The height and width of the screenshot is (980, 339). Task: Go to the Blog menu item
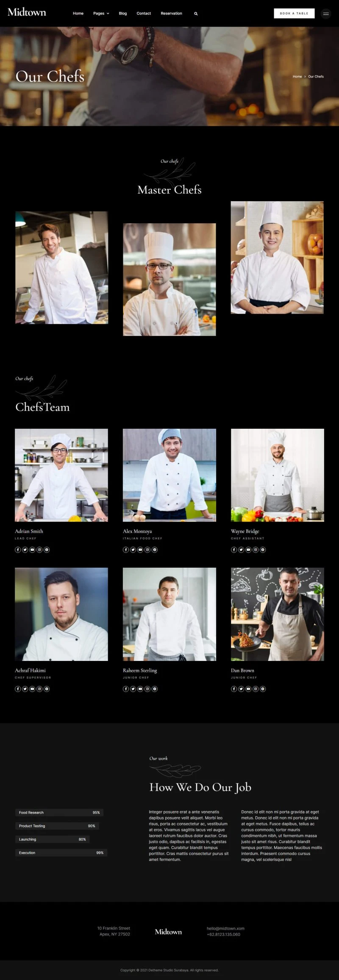click(123, 14)
